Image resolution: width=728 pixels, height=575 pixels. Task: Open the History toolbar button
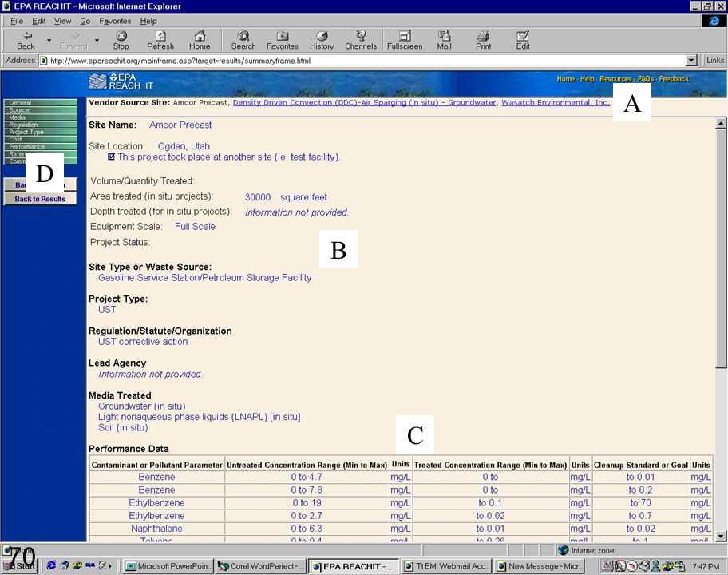pos(322,41)
